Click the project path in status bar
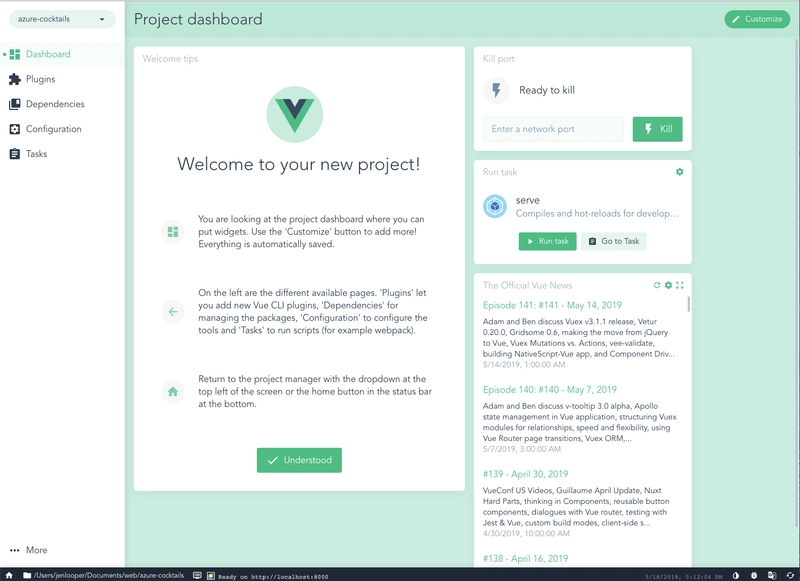This screenshot has height=581, width=800. point(109,575)
